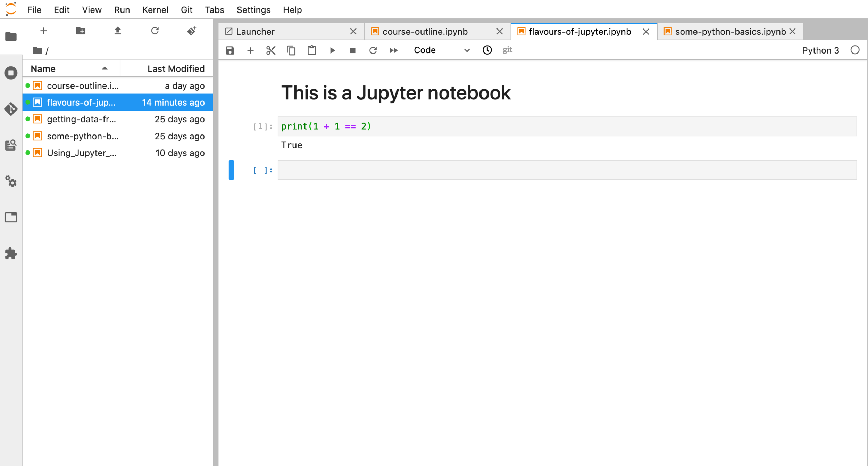This screenshot has height=466, width=868.
Task: Click the Python 3 kernel name button
Action: (x=820, y=50)
